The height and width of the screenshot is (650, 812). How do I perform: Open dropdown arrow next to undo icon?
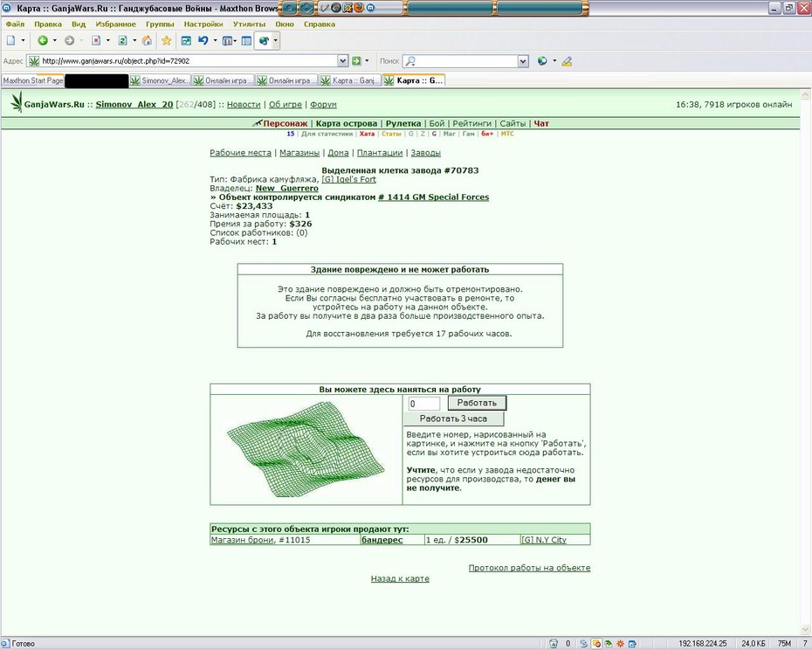click(x=215, y=40)
